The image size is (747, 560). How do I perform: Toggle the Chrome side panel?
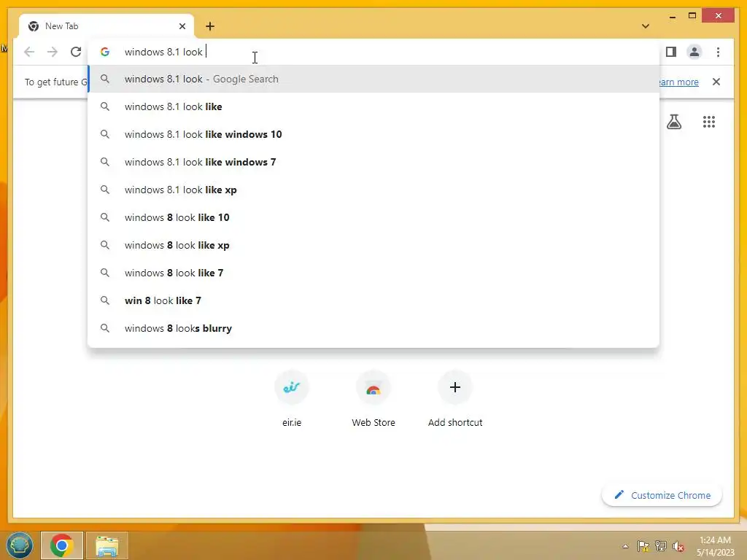click(671, 52)
